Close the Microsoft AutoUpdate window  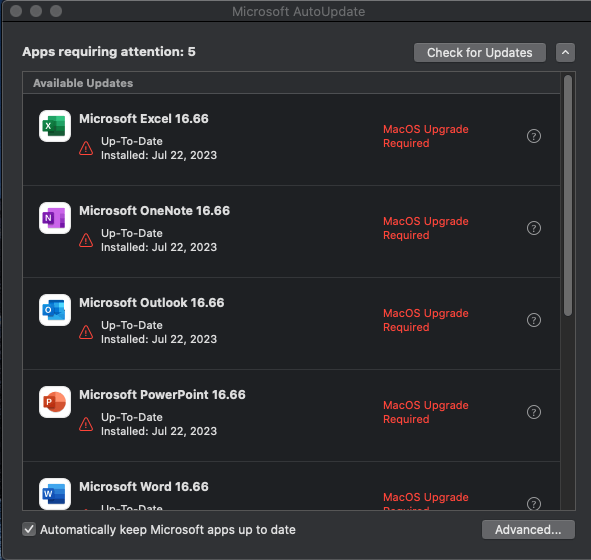point(16,11)
